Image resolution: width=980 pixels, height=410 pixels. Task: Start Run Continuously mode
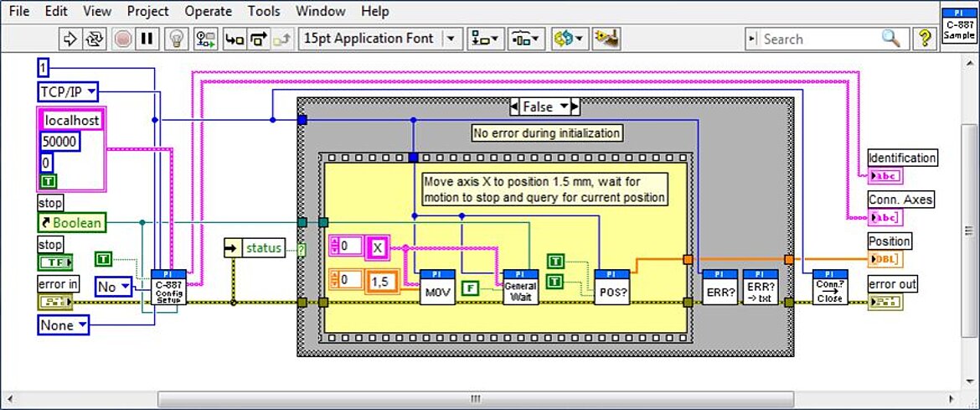pos(95,39)
